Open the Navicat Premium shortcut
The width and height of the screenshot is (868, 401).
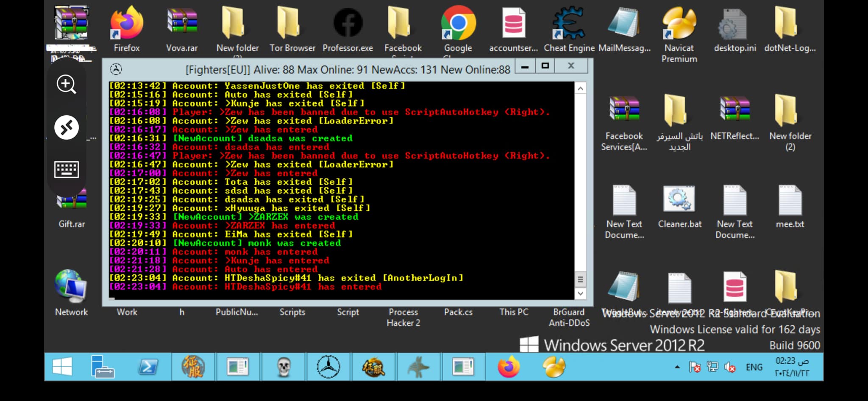[x=679, y=35]
